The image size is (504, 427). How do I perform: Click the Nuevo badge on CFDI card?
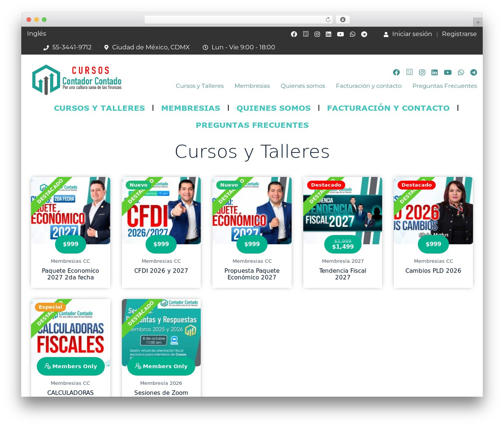[139, 185]
